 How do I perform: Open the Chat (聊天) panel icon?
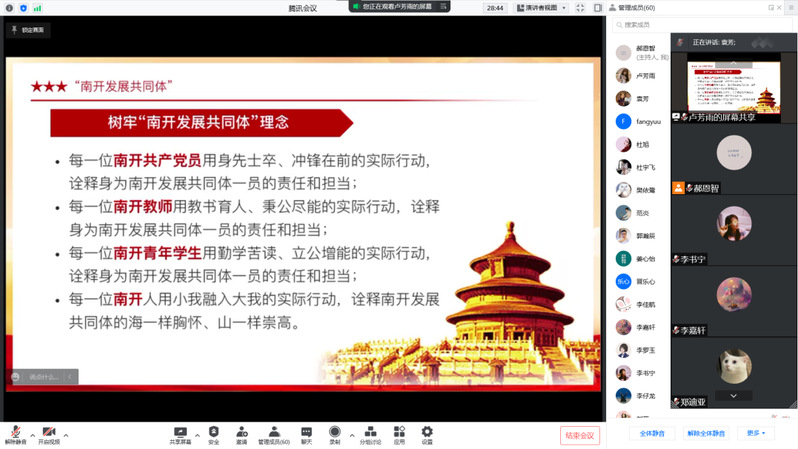click(307, 434)
